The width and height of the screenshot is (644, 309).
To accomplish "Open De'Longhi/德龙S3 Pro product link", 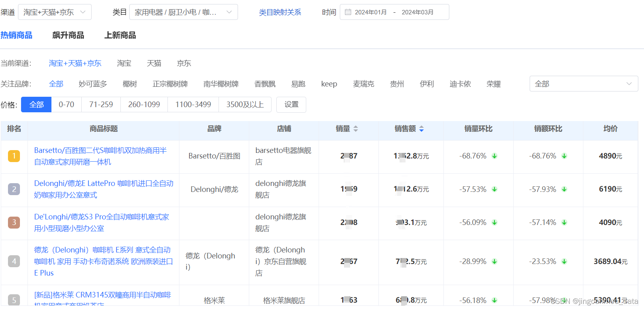I will click(x=102, y=223).
